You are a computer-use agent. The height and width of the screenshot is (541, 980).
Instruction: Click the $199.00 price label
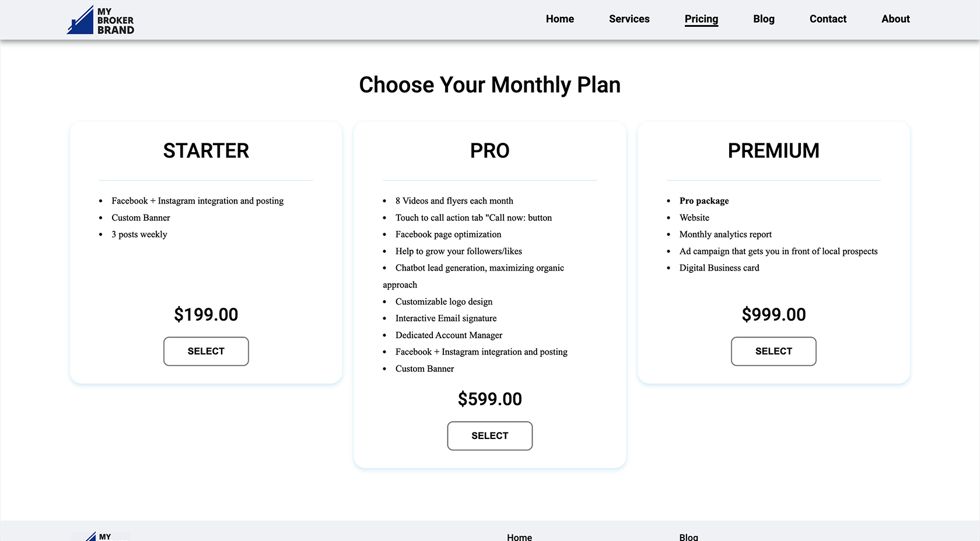(206, 315)
